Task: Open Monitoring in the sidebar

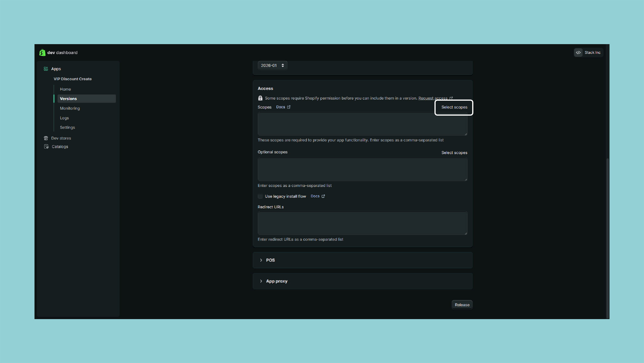Action: 70,108
